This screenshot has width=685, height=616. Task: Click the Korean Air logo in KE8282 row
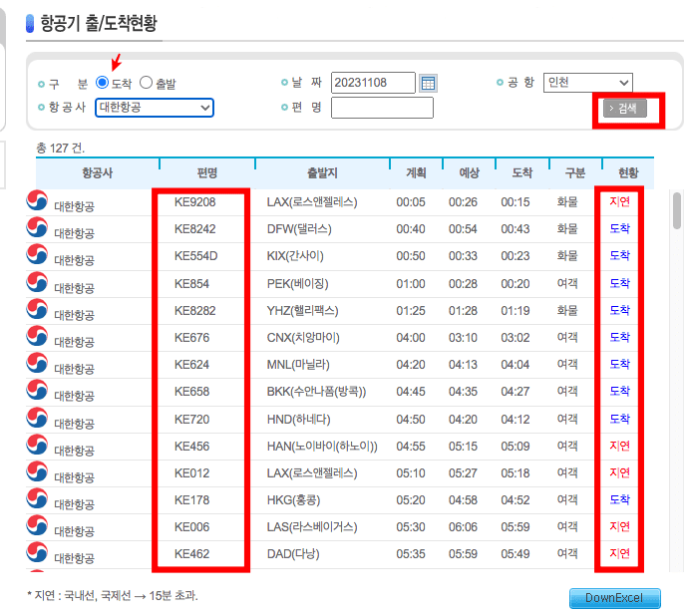point(37,310)
